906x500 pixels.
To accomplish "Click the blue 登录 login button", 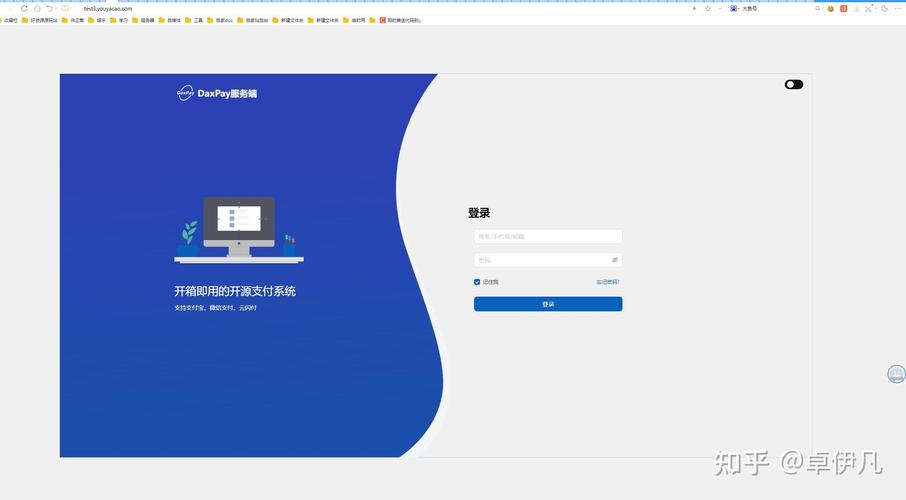I will click(x=548, y=304).
